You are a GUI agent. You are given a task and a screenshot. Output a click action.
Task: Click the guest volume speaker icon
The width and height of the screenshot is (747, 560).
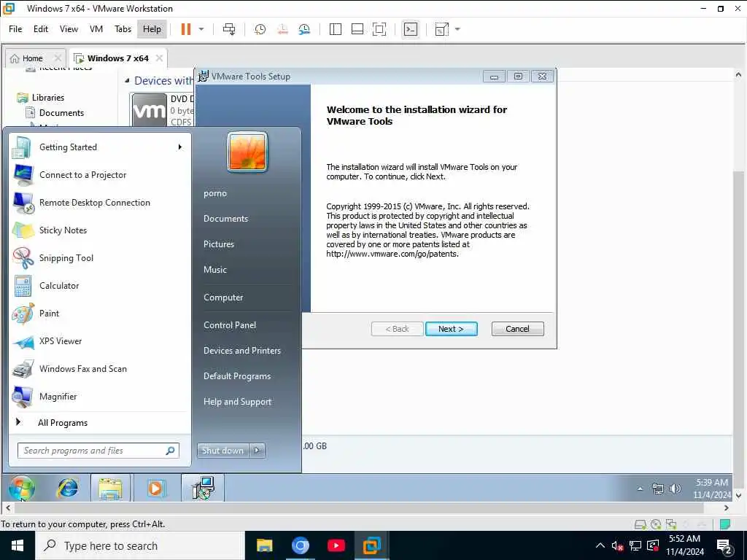point(676,489)
